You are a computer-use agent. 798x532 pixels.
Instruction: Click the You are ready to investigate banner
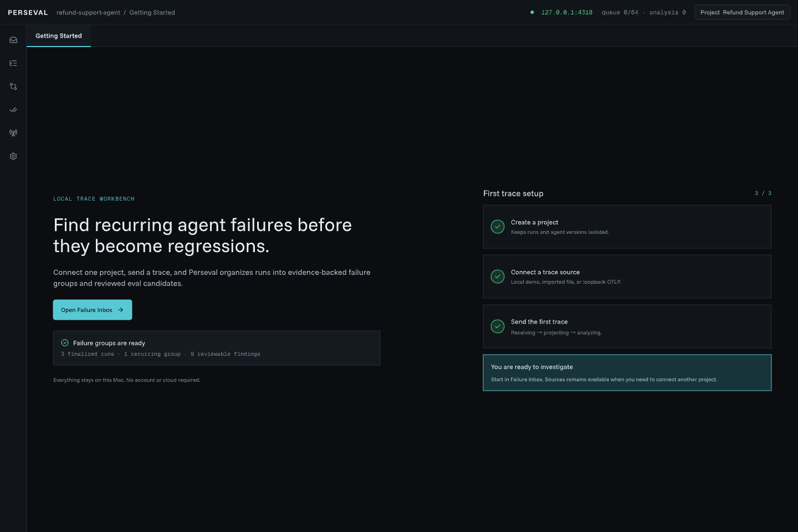[627, 373]
